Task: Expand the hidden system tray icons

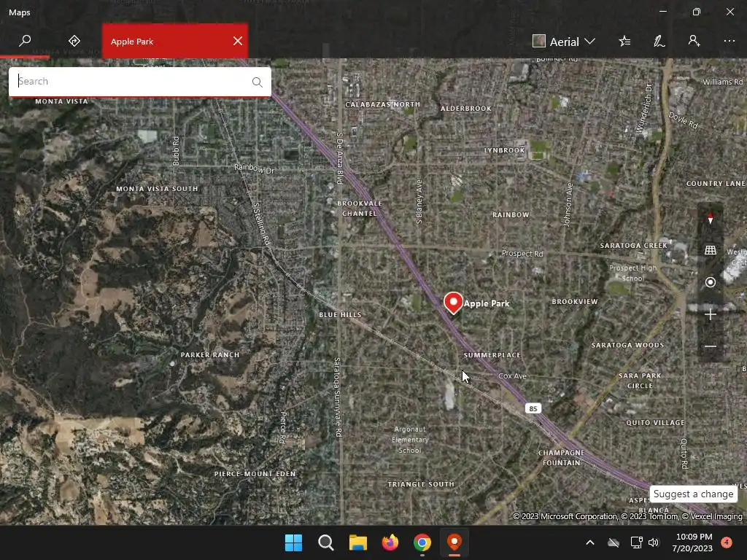Action: tap(589, 542)
